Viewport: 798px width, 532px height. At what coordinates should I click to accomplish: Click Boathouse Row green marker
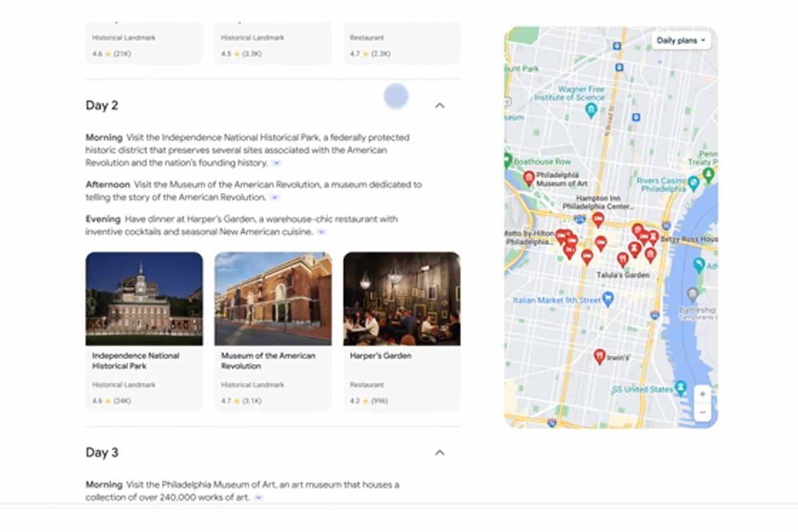point(507,160)
